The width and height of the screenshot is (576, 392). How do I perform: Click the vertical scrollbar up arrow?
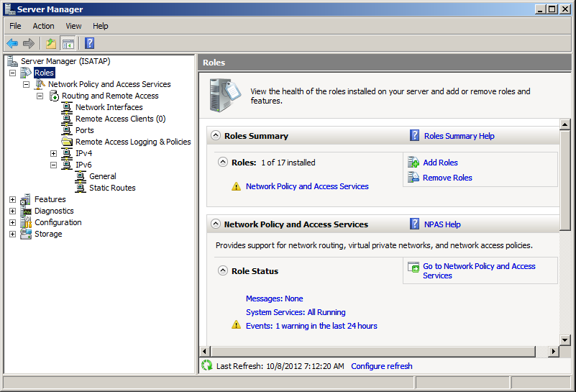coord(565,124)
